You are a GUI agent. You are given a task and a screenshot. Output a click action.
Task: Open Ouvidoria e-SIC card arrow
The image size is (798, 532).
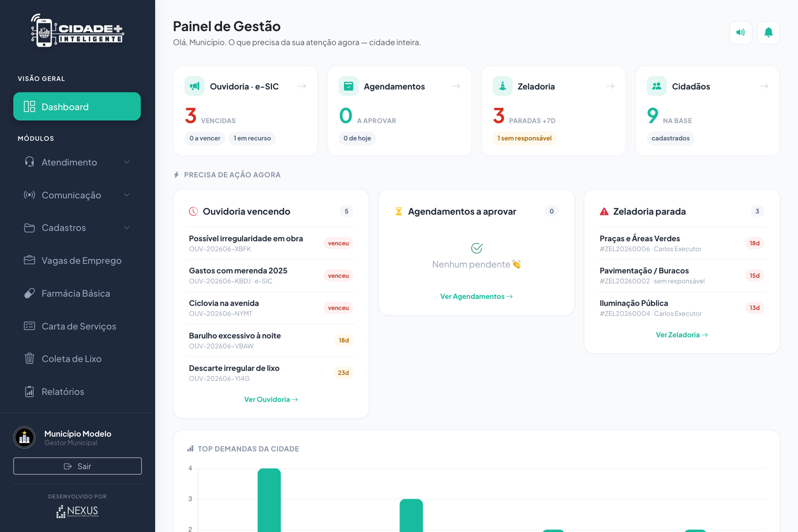[x=302, y=86]
